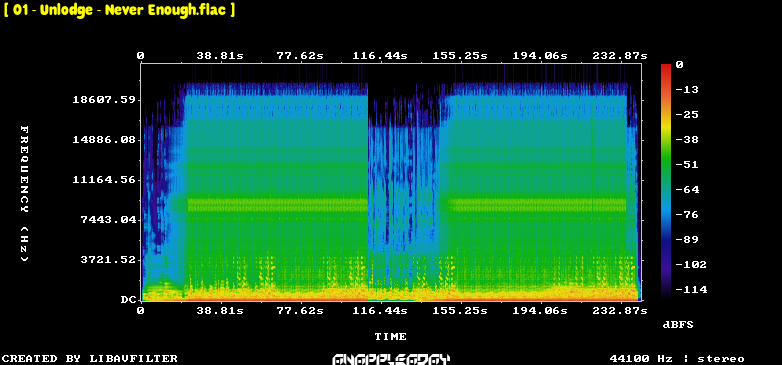The height and width of the screenshot is (365, 782).
Task: Click the 18607.59 frequency axis label
Action: click(104, 100)
